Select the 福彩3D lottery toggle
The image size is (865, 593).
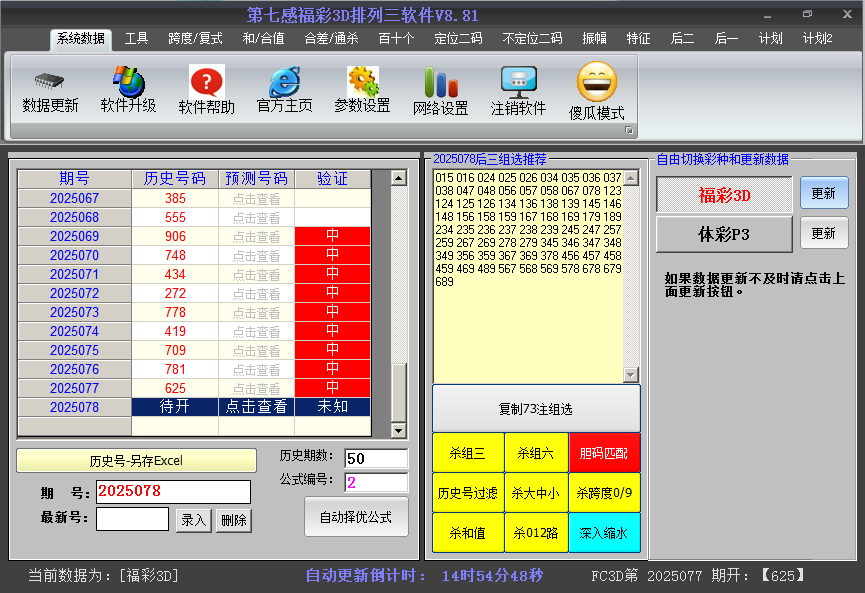(x=724, y=195)
